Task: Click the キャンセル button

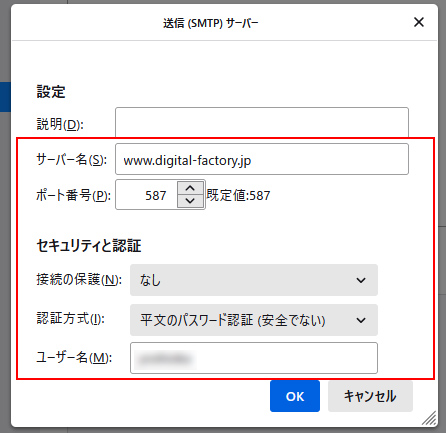Action: pyautogui.click(x=370, y=396)
